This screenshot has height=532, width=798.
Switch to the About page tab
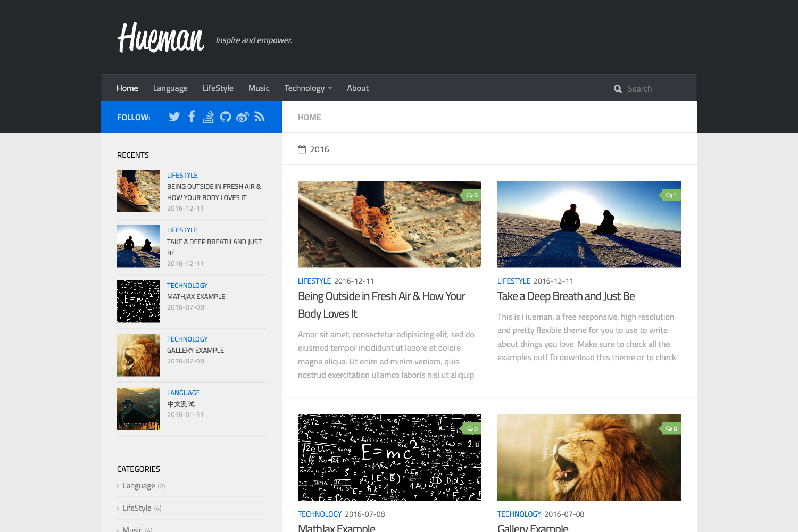click(x=358, y=88)
